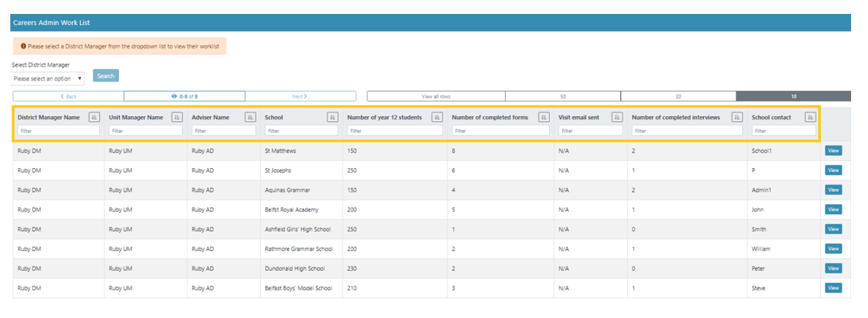Focus Adviser Name filter field
This screenshot has height=318, width=868.
pos(224,131)
